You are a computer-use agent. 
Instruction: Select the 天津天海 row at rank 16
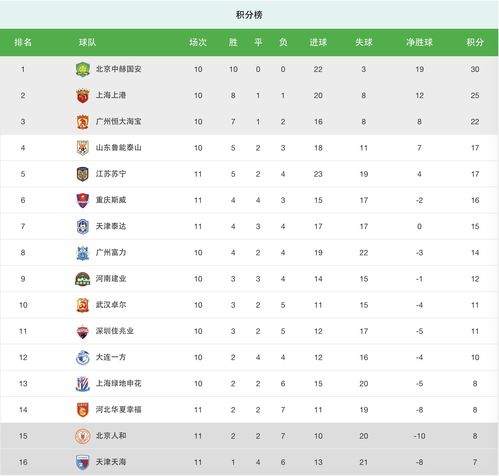(249, 462)
